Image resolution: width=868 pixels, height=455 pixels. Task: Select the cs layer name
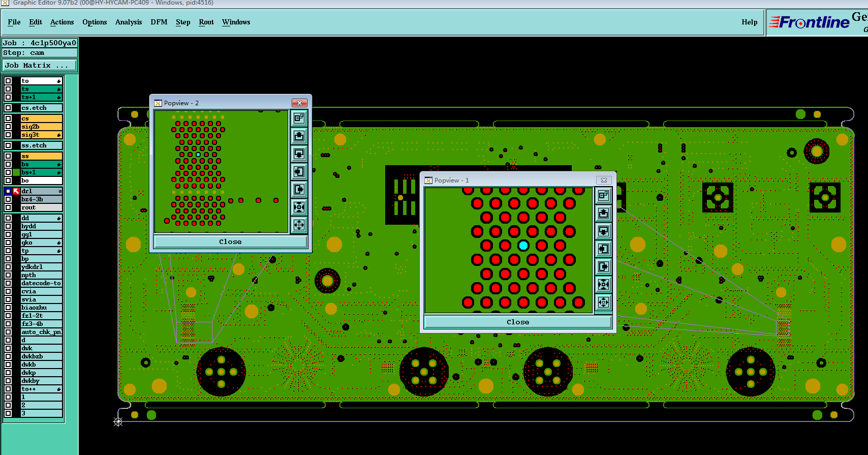click(x=41, y=118)
